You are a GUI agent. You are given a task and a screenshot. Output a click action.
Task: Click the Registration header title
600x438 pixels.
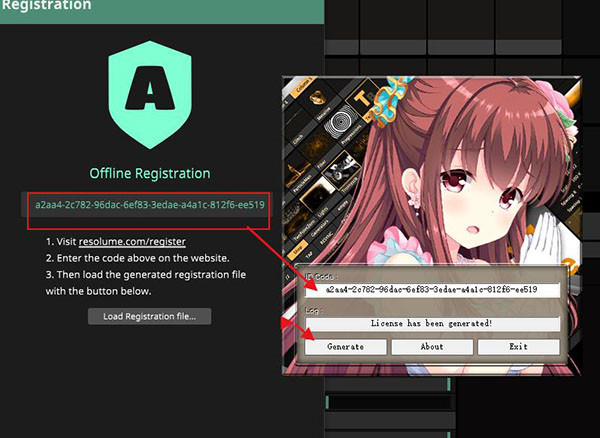click(47, 5)
